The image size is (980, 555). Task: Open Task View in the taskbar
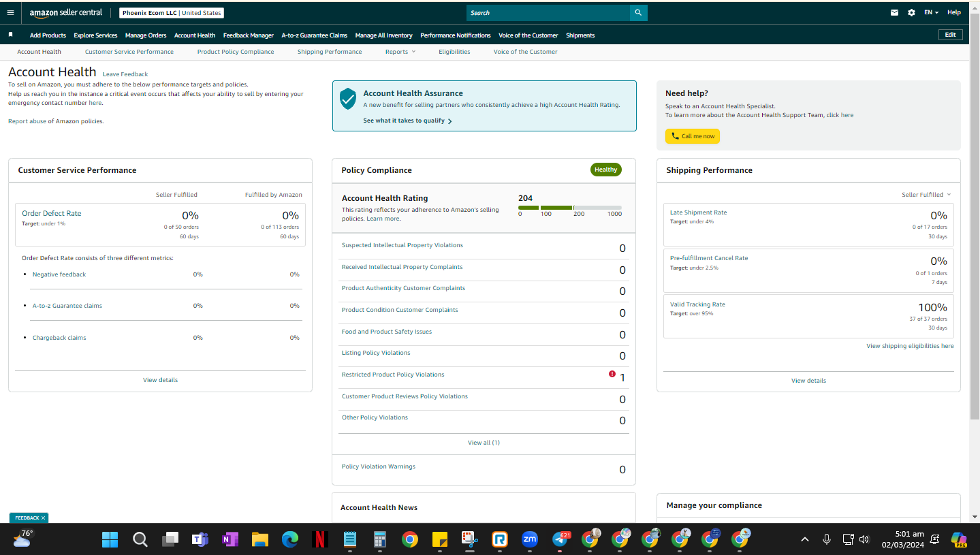tap(170, 540)
